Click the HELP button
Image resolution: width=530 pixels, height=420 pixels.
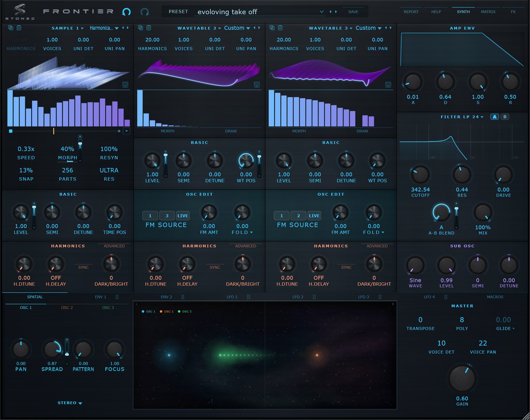click(x=436, y=12)
